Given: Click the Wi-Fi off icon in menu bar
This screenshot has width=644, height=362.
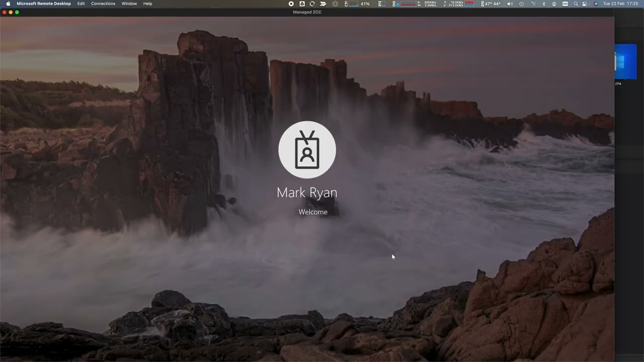Looking at the screenshot, I should (x=533, y=4).
